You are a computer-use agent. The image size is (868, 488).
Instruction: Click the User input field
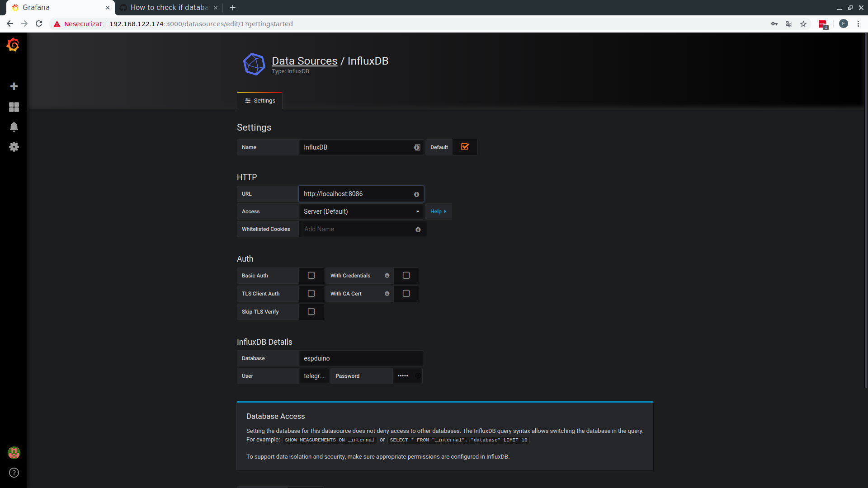pos(314,376)
